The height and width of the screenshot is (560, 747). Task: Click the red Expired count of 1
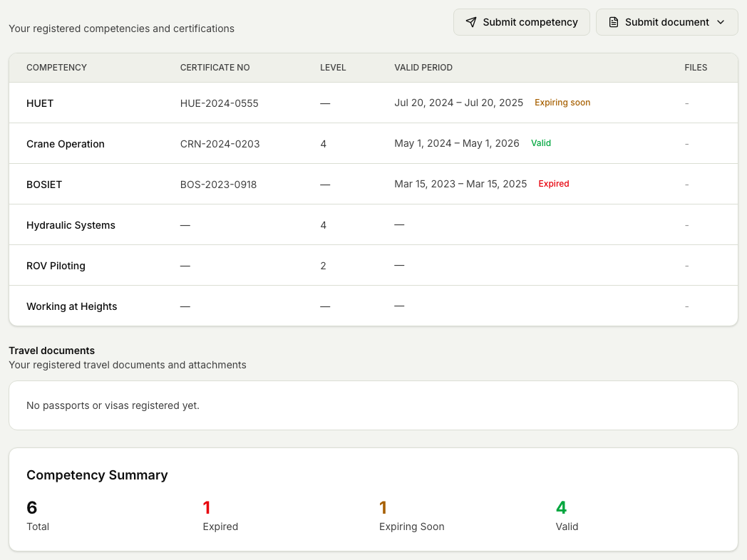coord(207,507)
